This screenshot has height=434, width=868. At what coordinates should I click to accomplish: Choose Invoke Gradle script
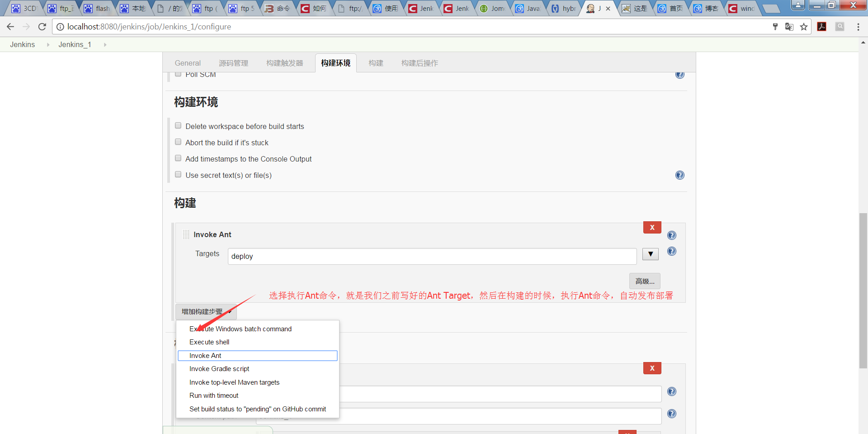point(258,369)
